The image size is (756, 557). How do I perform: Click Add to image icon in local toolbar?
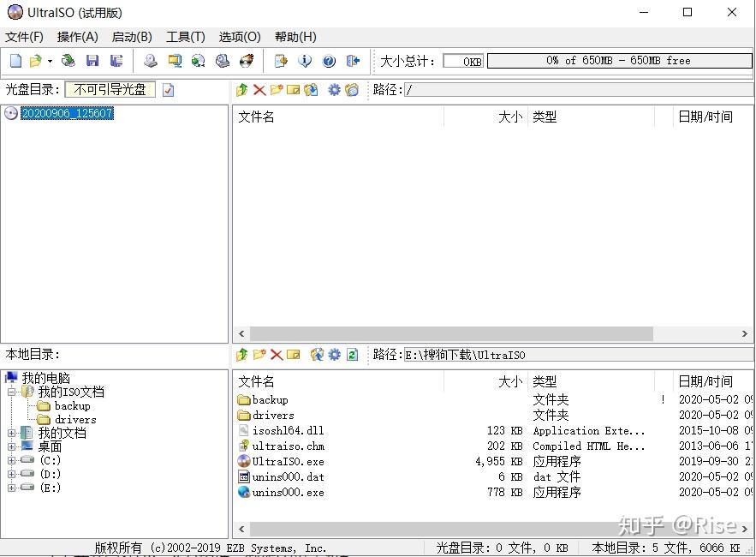pyautogui.click(x=317, y=355)
